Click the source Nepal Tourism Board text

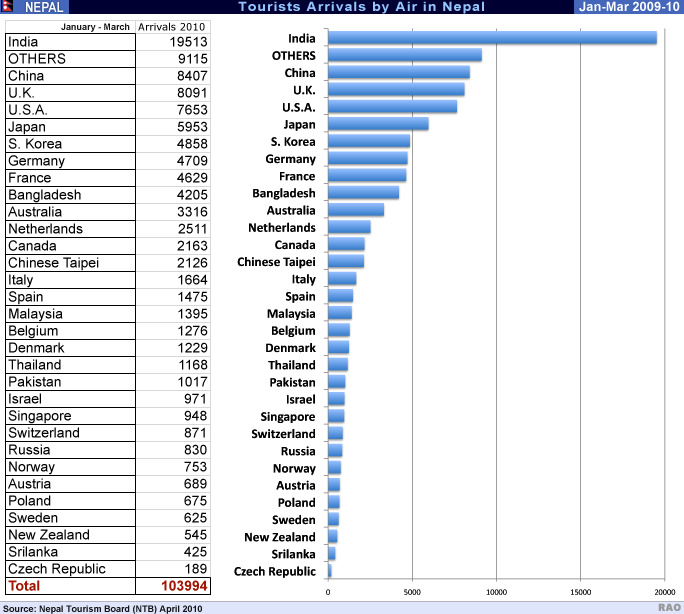(102, 607)
